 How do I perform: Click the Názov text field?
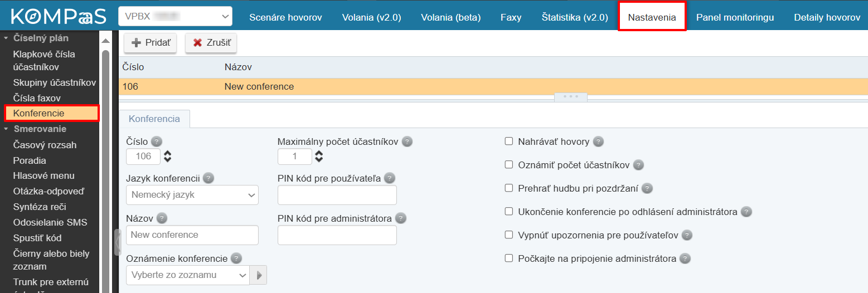(x=192, y=235)
